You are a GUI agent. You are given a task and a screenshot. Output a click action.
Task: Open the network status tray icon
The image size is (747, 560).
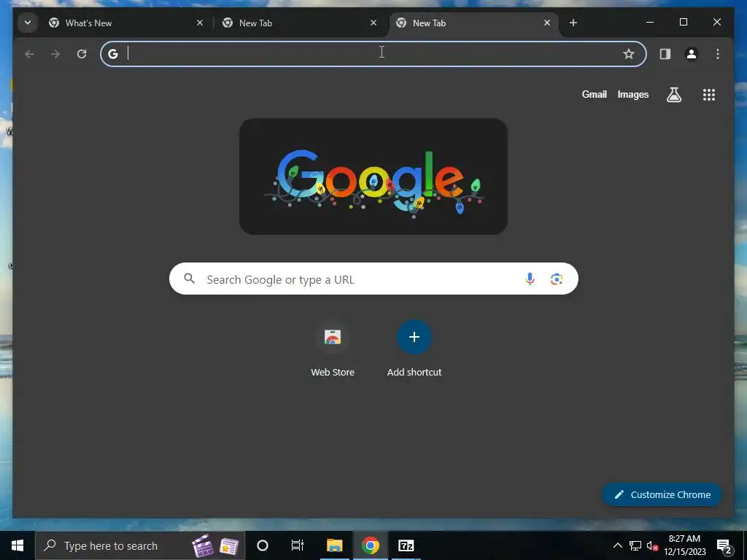pyautogui.click(x=635, y=545)
